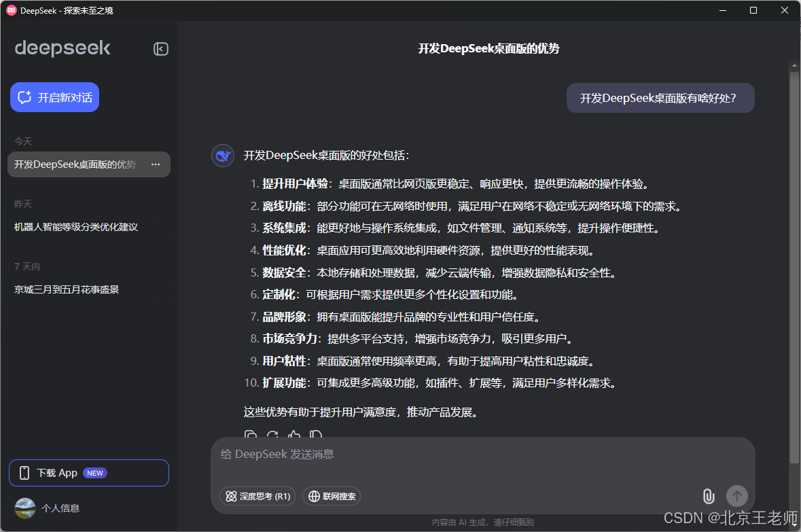Copy the response with the copy icon
Image resolution: width=801 pixels, height=532 pixels.
click(250, 434)
